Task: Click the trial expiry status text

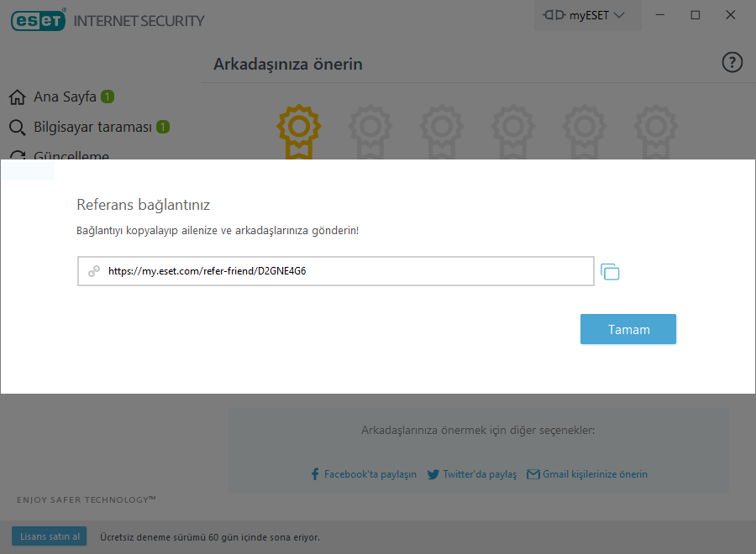Action: click(x=210, y=537)
